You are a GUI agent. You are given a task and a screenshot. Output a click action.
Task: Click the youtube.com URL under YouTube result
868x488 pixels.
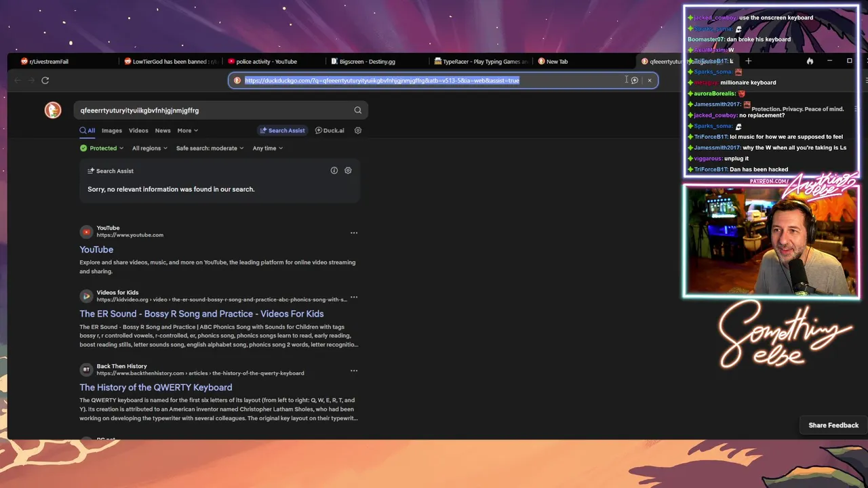point(130,235)
